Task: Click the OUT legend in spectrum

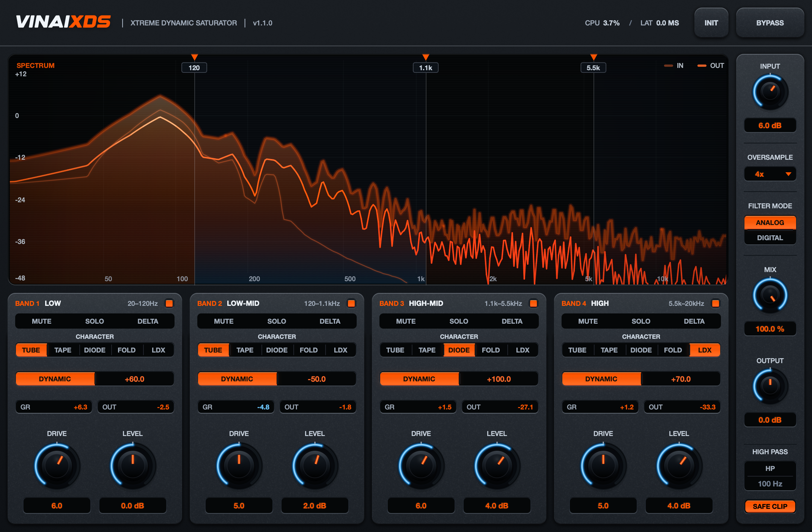Action: pos(711,66)
